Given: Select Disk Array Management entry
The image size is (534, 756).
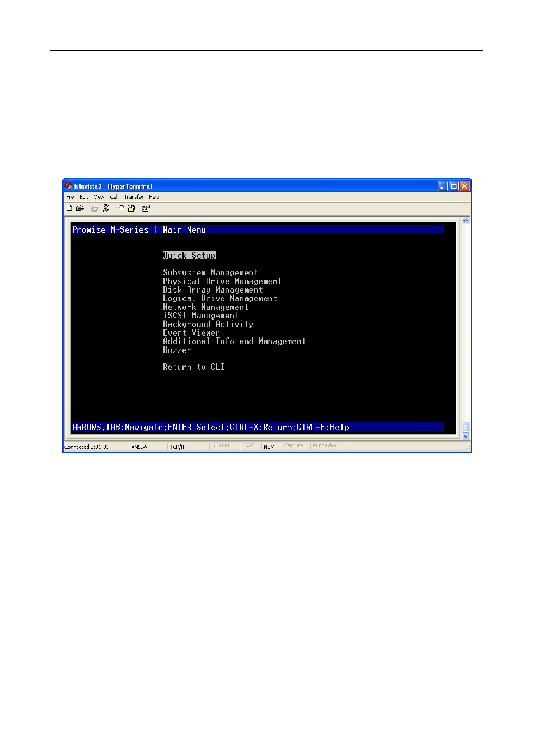Looking at the screenshot, I should 213,290.
